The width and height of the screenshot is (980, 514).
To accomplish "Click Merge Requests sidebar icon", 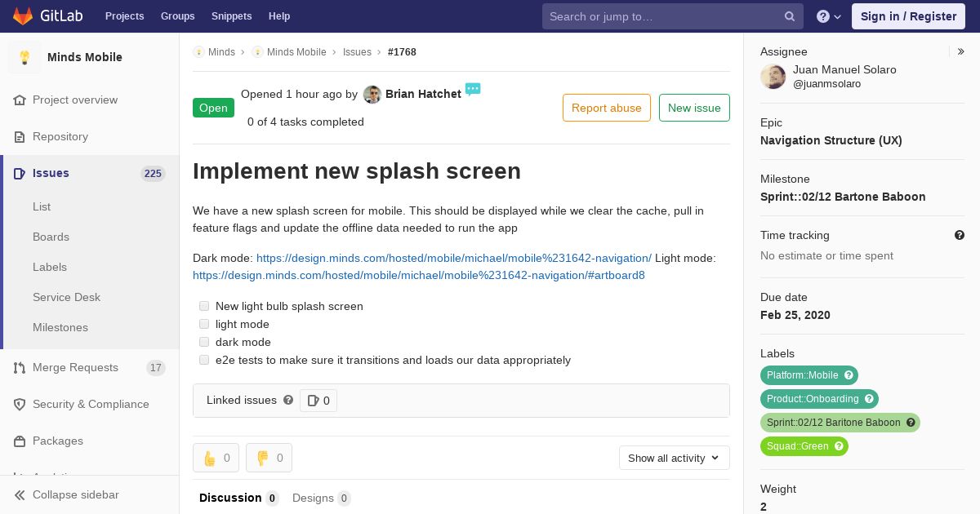I will click(x=20, y=367).
